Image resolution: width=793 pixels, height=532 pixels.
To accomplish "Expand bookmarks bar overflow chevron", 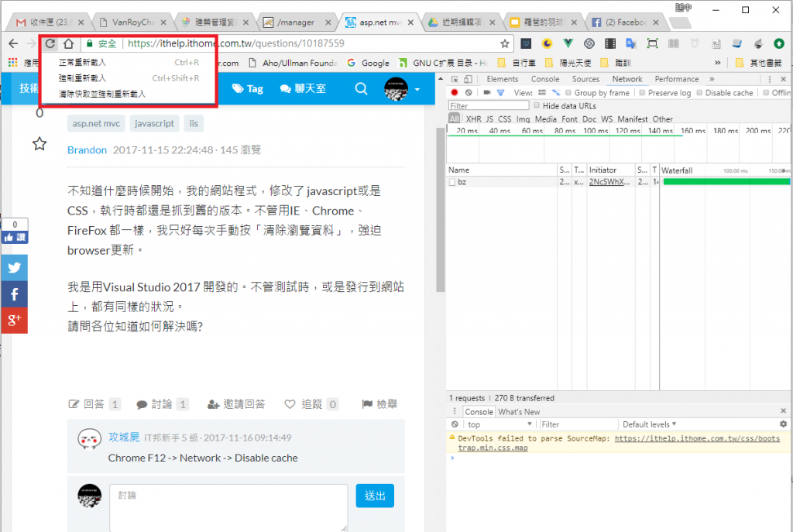I will [717, 63].
